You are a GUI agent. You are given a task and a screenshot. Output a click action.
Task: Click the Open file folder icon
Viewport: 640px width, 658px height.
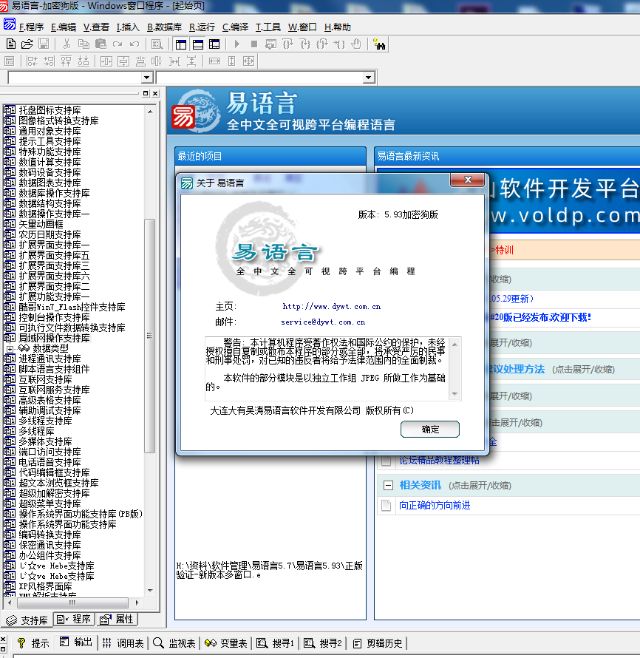click(27, 44)
